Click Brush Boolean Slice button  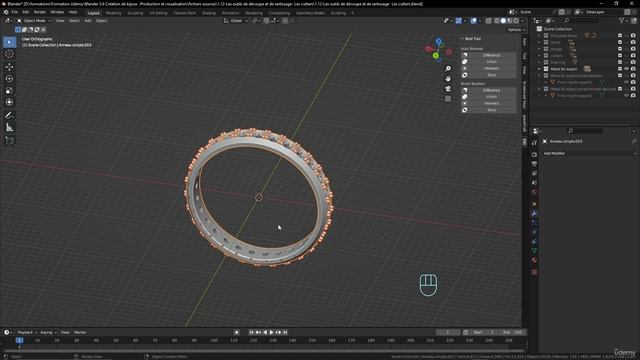(488, 110)
